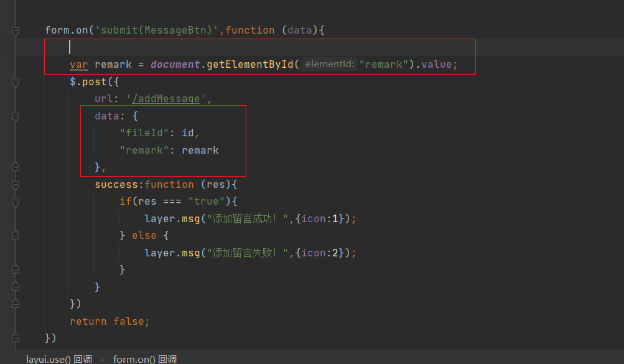
Task: Click the document identifier
Action: 175,65
